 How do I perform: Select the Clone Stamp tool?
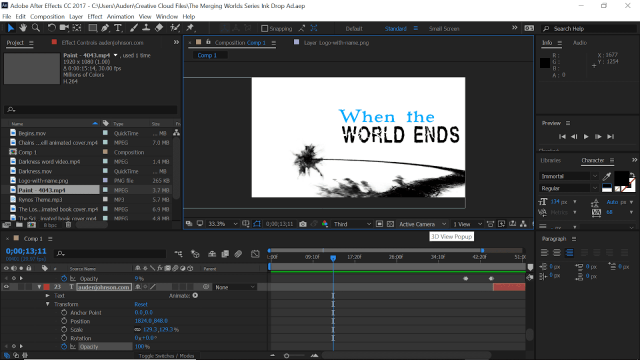pos(146,28)
